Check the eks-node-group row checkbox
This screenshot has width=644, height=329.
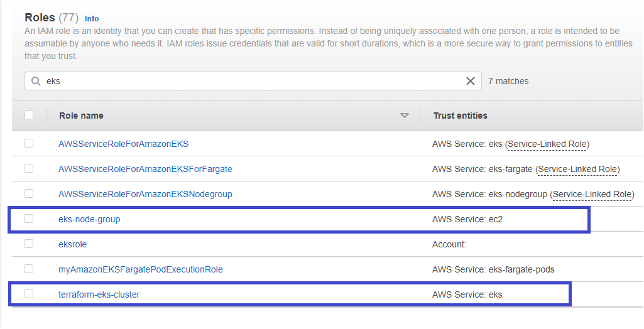(29, 218)
